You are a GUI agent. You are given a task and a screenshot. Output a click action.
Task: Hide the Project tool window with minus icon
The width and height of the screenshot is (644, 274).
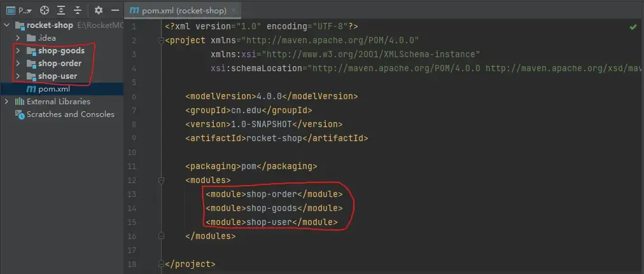[115, 11]
